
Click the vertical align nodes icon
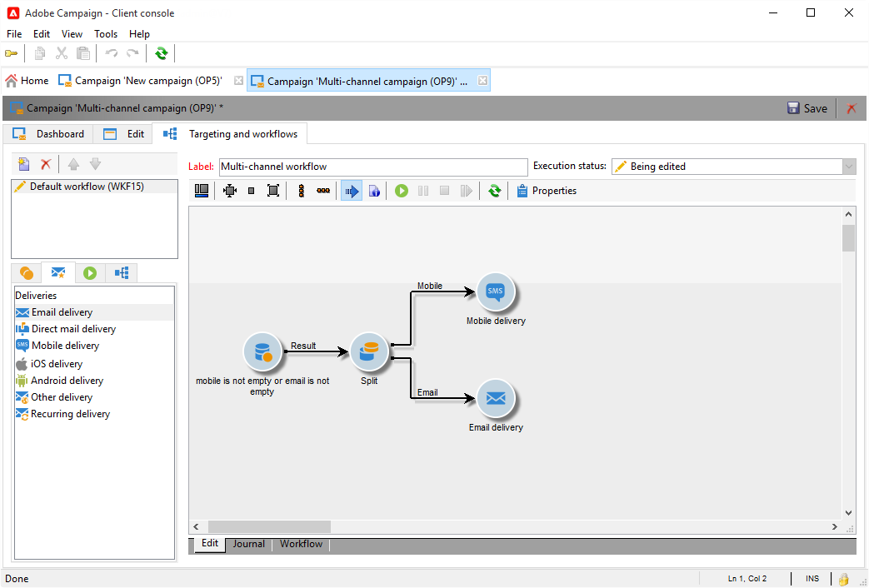pyautogui.click(x=302, y=192)
